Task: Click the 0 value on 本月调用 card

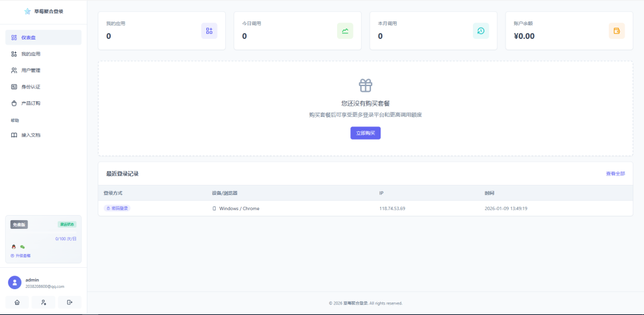Action: pyautogui.click(x=380, y=36)
